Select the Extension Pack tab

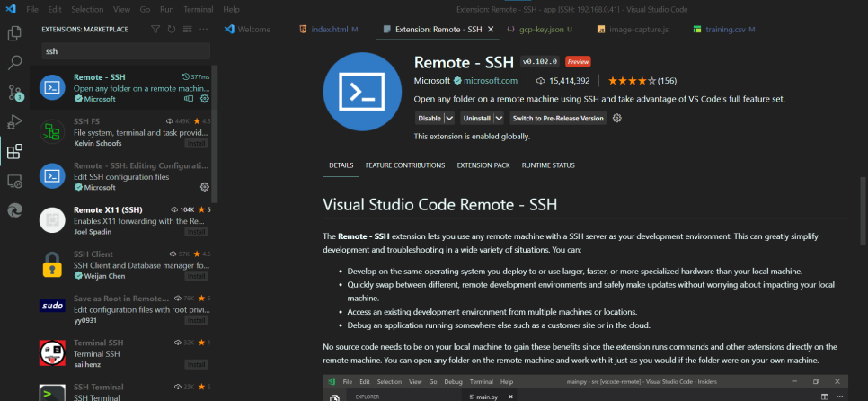tap(483, 165)
